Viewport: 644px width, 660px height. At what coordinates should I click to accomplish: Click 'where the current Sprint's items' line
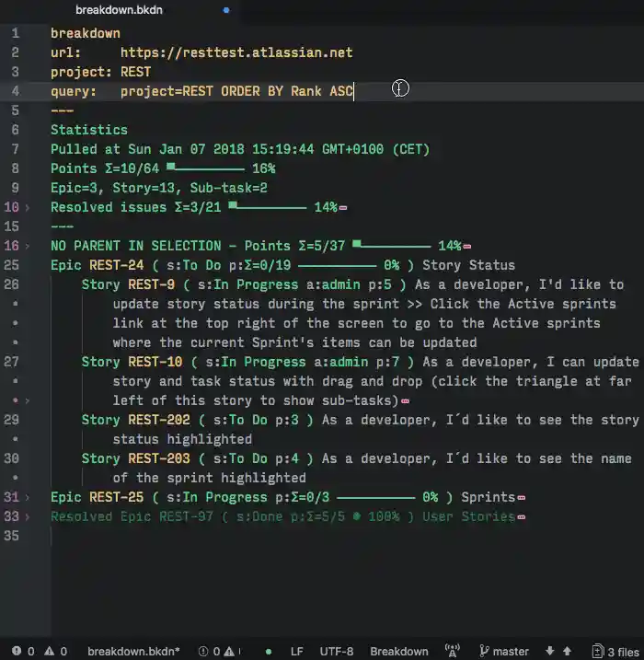click(294, 342)
